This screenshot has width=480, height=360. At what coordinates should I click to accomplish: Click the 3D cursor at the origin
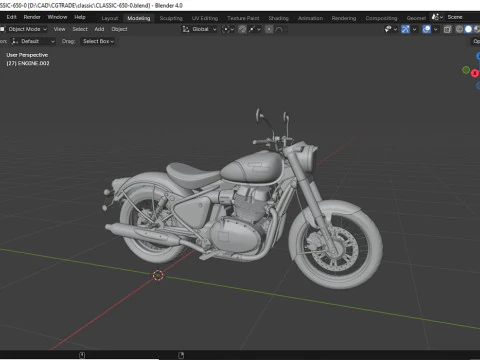(x=158, y=275)
